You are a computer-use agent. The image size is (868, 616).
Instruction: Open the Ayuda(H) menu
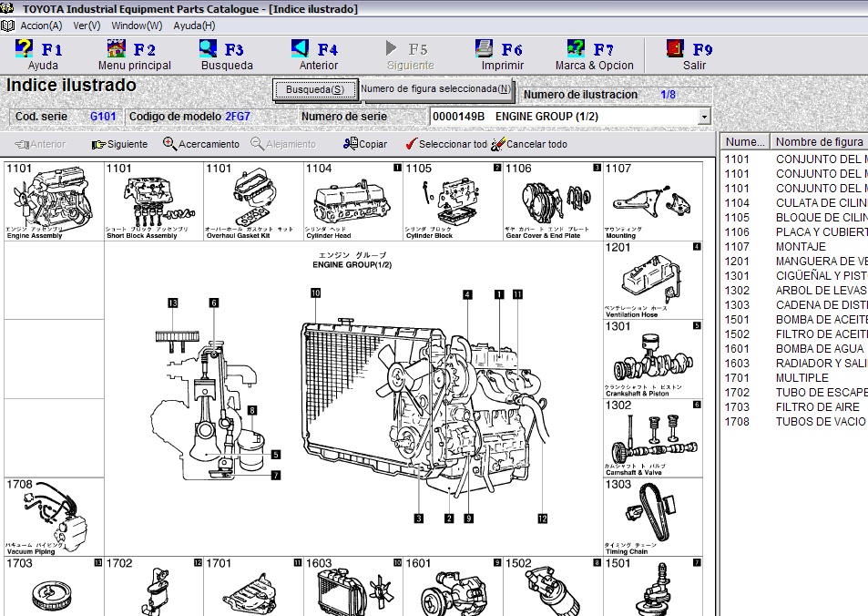point(194,26)
